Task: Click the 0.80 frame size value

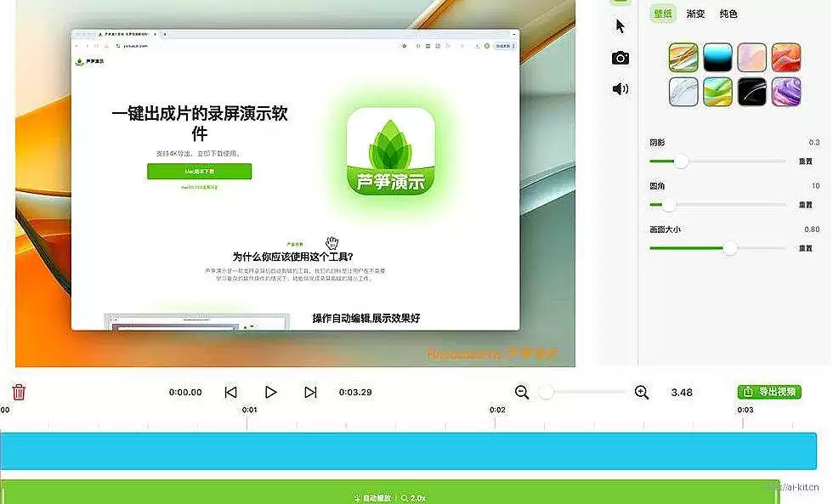Action: pos(812,229)
